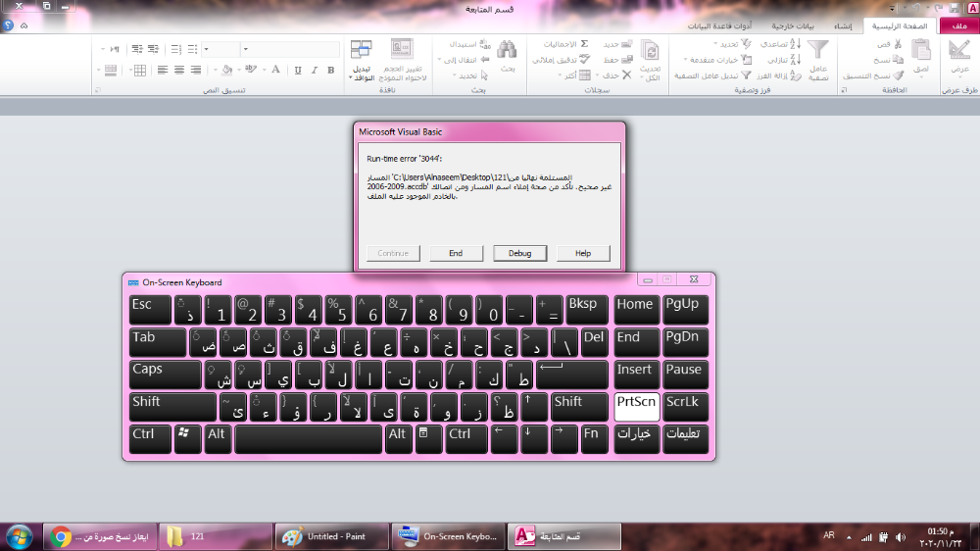980x551 pixels.
Task: Click the Windows Start orb
Action: coord(19,537)
